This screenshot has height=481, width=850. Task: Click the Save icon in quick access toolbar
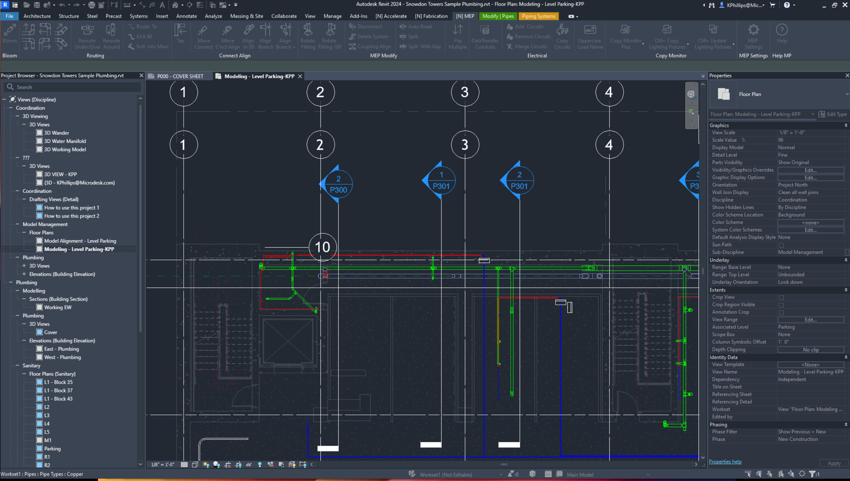pos(37,5)
